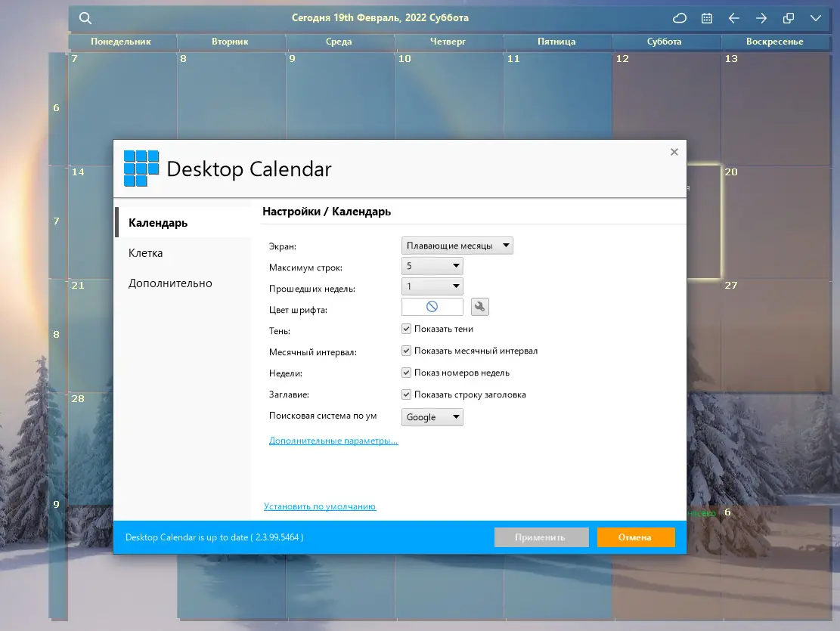Go to next month with right arrow
This screenshot has height=631, width=840.
click(x=761, y=18)
